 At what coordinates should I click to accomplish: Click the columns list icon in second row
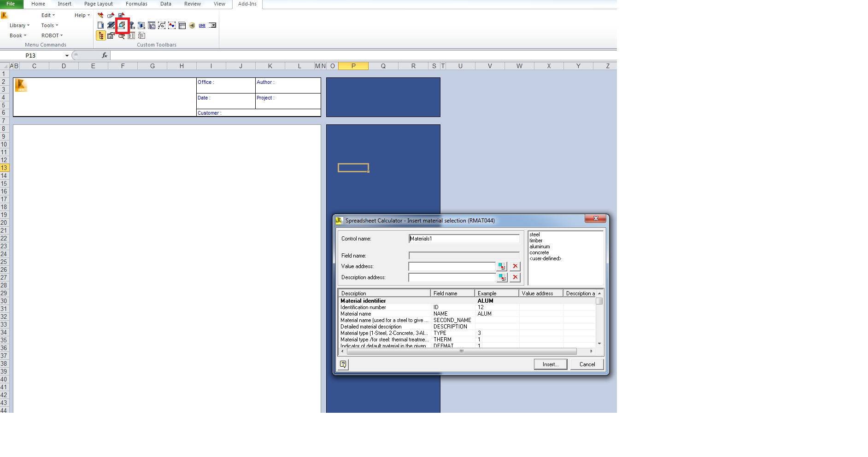pos(131,35)
